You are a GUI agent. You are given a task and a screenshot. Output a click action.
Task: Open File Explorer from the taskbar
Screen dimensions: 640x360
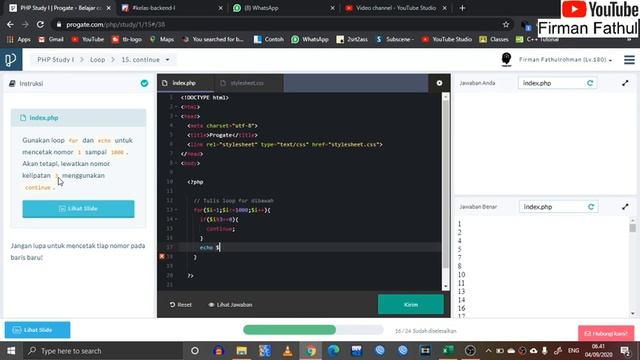[x=242, y=351]
